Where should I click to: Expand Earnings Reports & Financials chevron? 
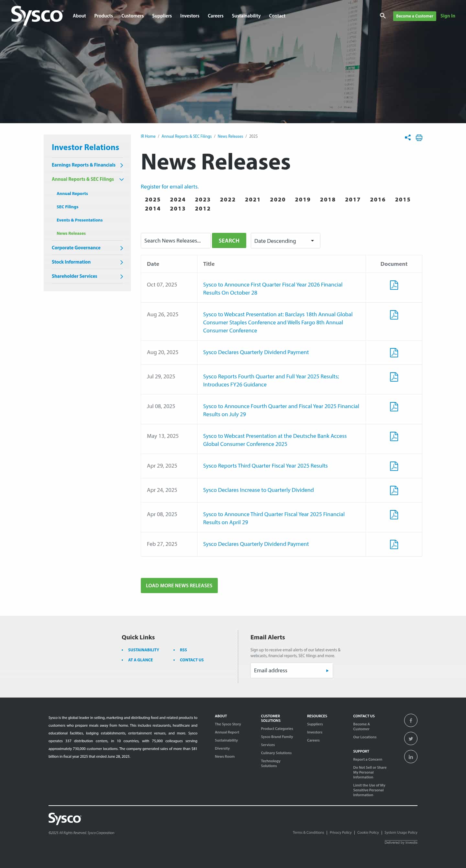(121, 165)
